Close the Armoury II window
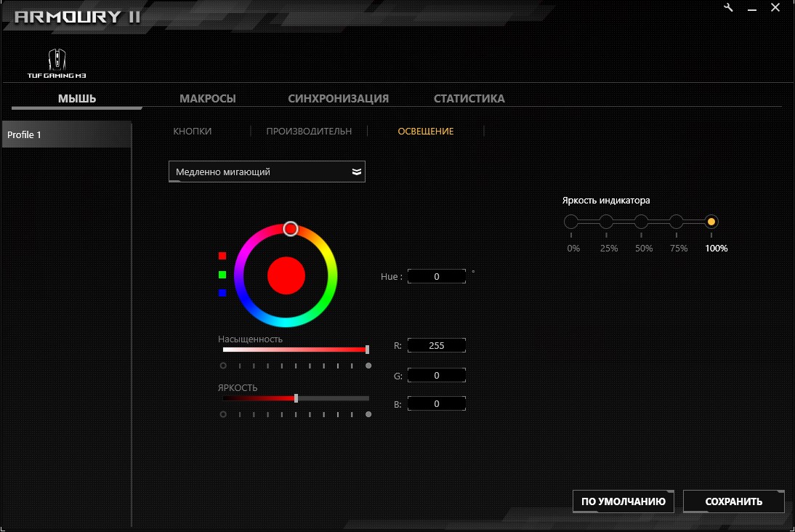The image size is (795, 532). (775, 7)
